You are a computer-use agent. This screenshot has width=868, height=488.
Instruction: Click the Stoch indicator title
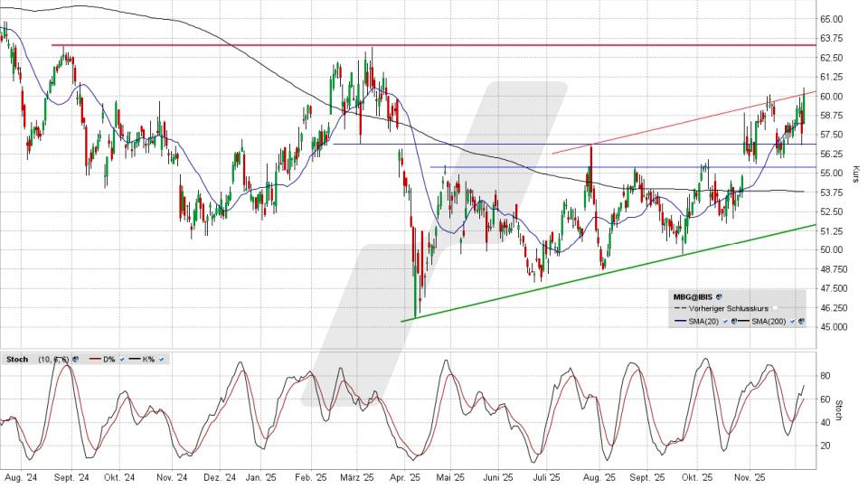pyautogui.click(x=16, y=359)
